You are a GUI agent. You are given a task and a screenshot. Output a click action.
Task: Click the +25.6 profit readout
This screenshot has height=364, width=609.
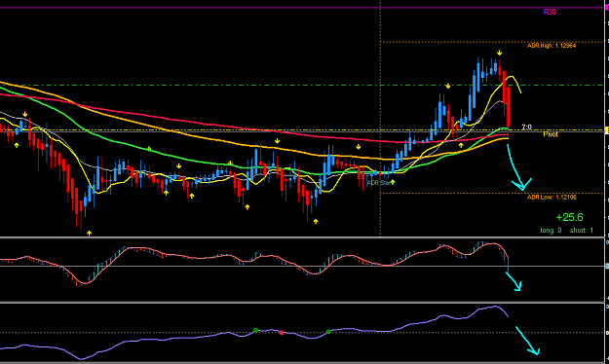click(569, 217)
